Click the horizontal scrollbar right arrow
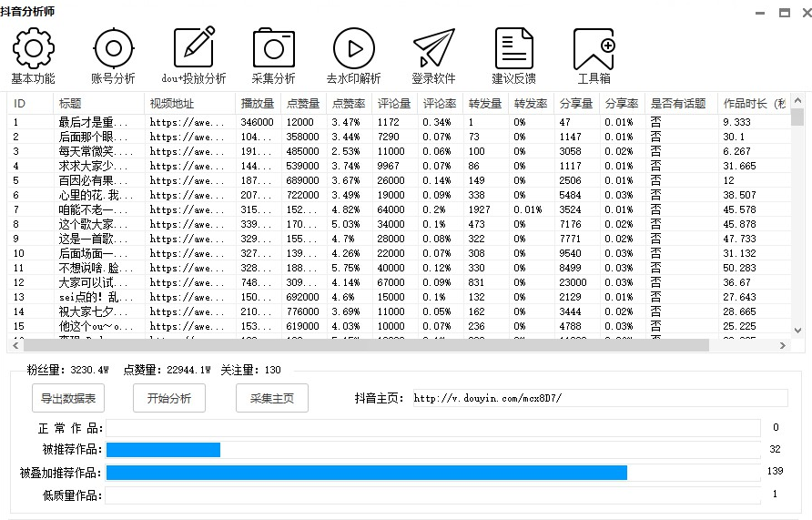The width and height of the screenshot is (812, 520). tap(783, 346)
